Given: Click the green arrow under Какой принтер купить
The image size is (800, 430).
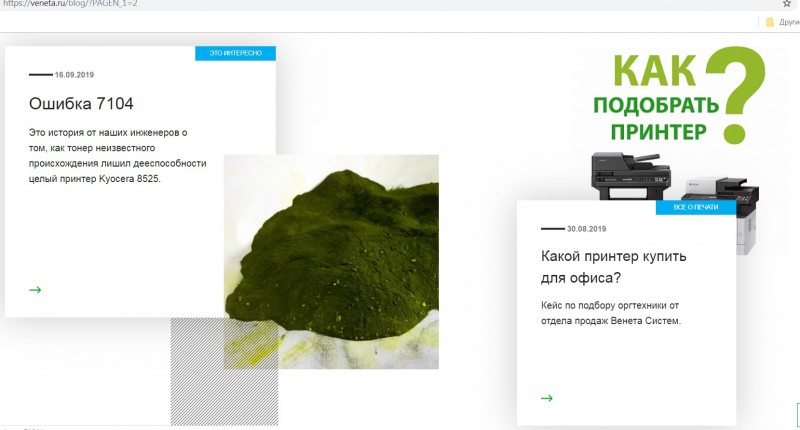Looking at the screenshot, I should (547, 398).
